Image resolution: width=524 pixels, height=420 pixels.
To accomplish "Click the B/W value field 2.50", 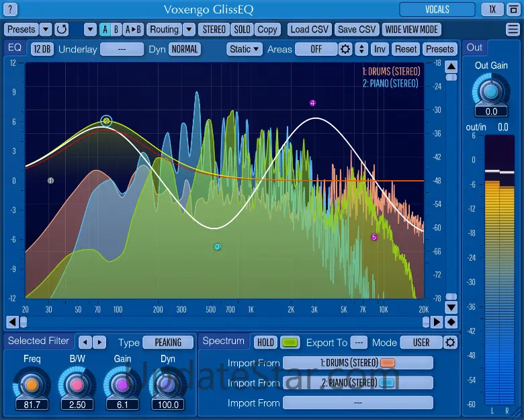I will (x=77, y=405).
